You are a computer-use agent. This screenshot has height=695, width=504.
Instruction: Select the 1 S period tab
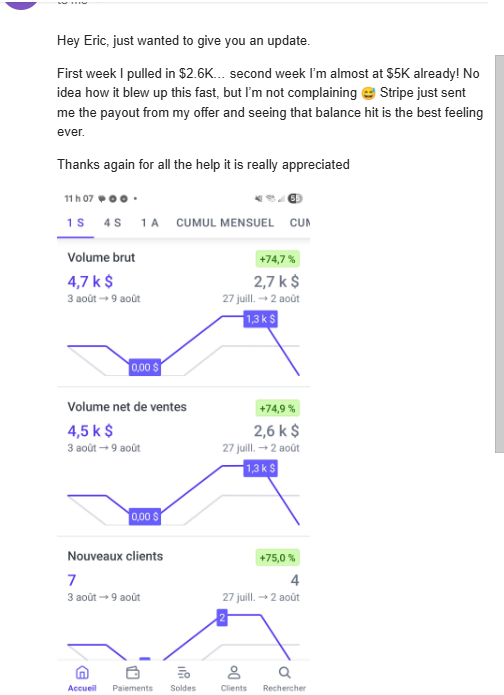pyautogui.click(x=75, y=223)
